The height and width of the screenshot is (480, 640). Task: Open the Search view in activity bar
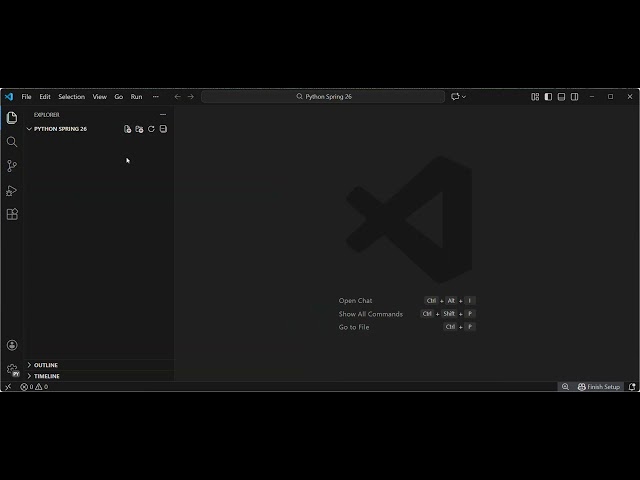[x=12, y=142]
